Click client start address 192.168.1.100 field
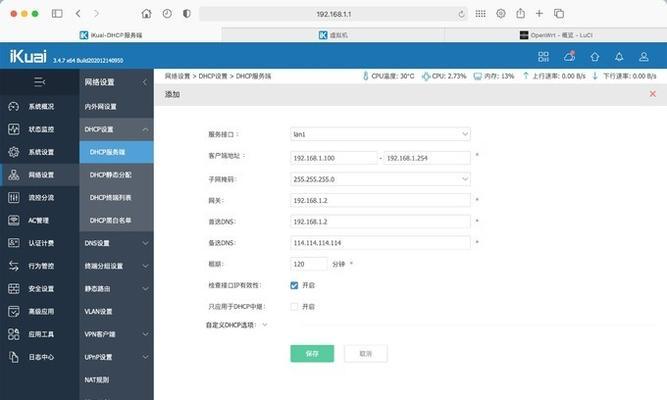This screenshot has width=667, height=400. click(x=334, y=158)
